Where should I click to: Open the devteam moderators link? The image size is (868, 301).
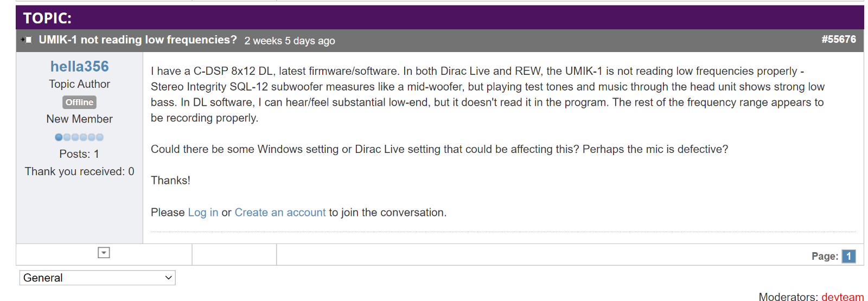click(842, 297)
